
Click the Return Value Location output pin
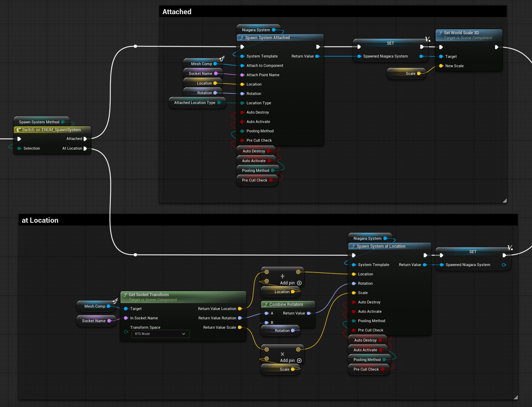pos(240,309)
